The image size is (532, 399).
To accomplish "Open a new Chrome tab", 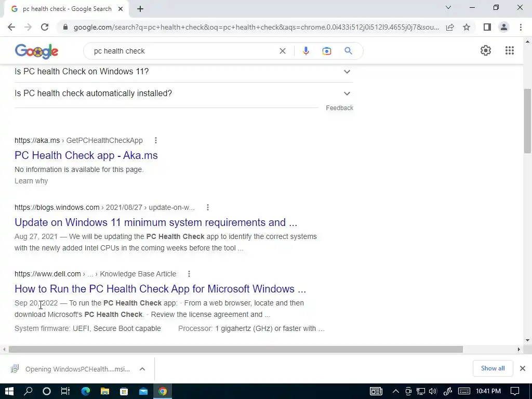I will [x=140, y=9].
